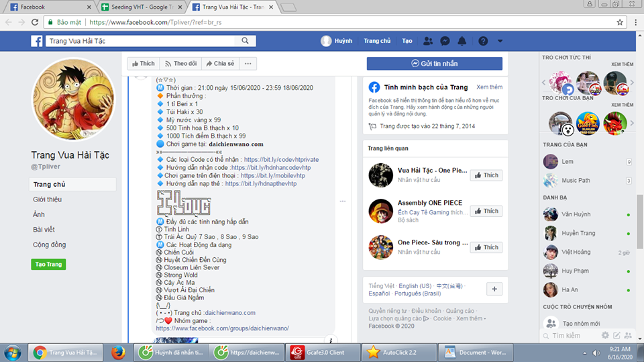This screenshot has width=644, height=362.
Task: Add a language with the plus button
Action: coord(494,289)
